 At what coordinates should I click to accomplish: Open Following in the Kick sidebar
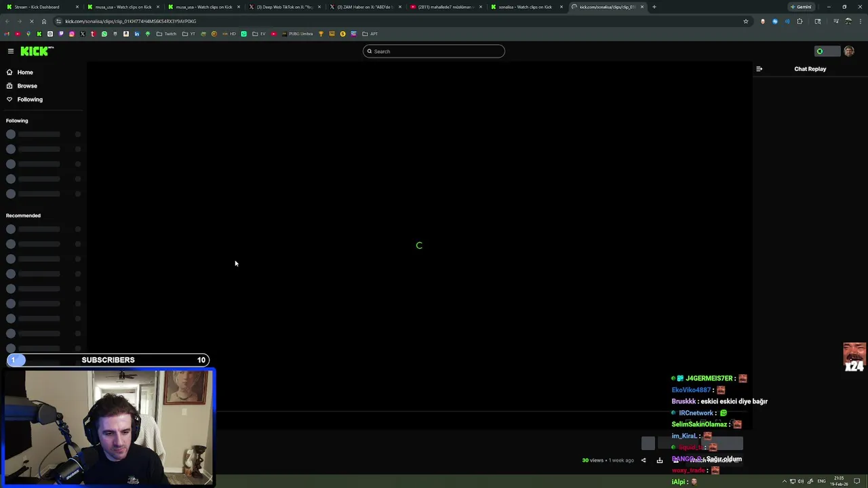pos(30,99)
